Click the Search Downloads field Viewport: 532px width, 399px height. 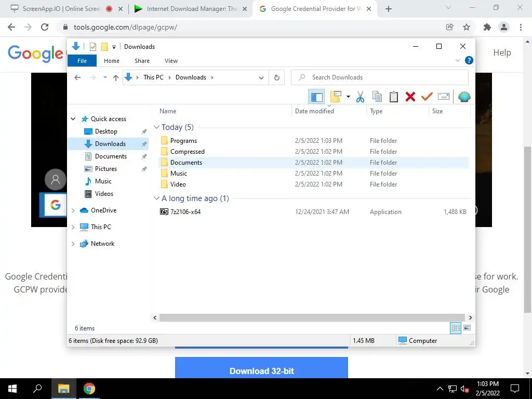380,77
